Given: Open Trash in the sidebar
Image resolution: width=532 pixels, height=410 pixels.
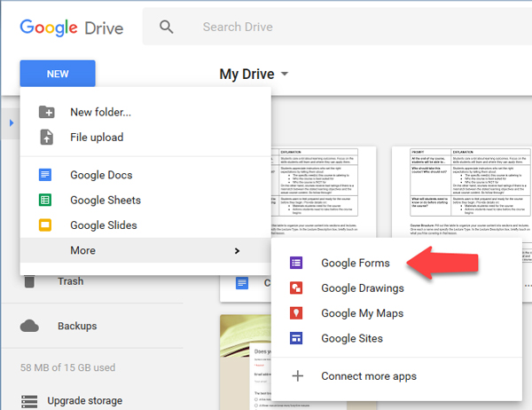Looking at the screenshot, I should pos(70,281).
